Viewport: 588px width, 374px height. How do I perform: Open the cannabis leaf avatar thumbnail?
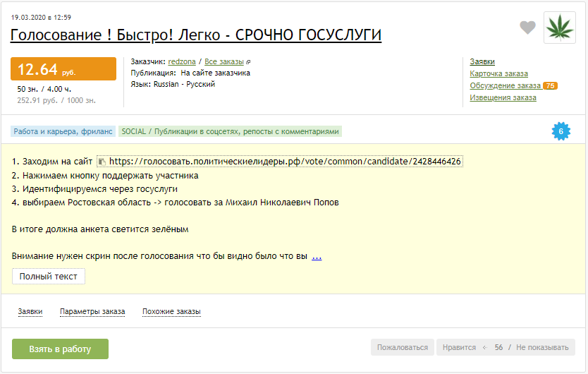[x=560, y=28]
